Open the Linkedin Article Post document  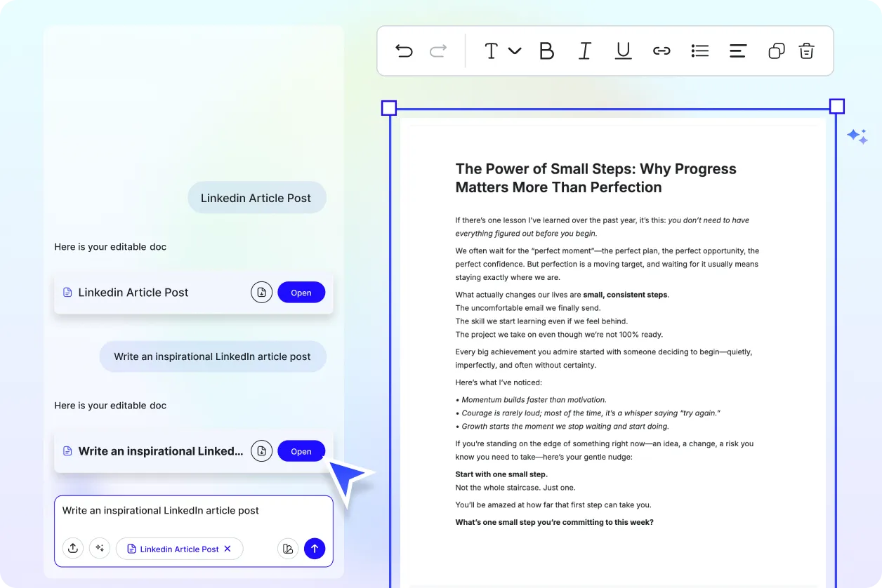(301, 292)
